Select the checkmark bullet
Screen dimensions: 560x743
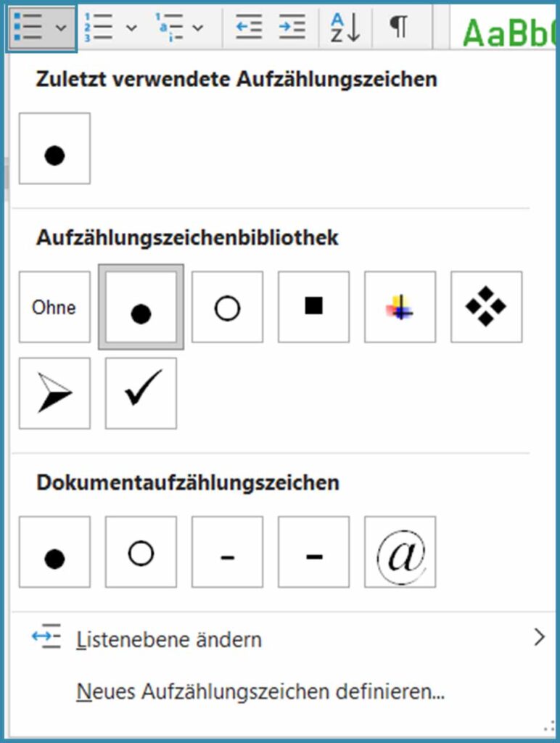[141, 393]
